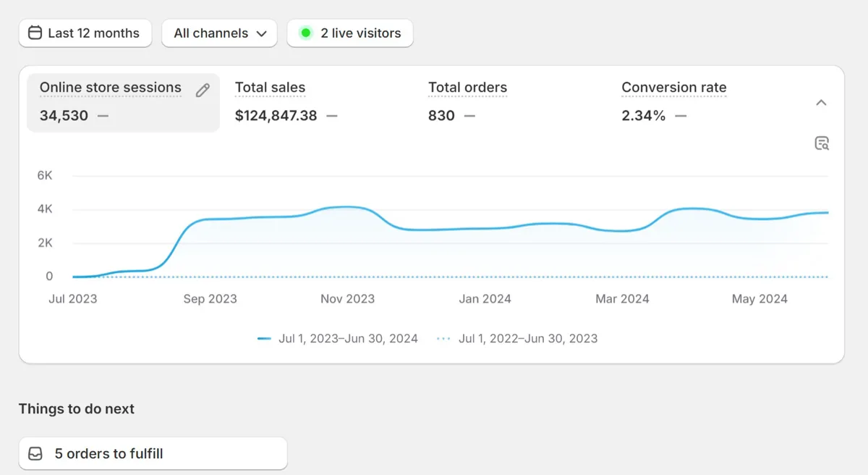Click the inbox icon beside orders to fulfill

point(35,454)
